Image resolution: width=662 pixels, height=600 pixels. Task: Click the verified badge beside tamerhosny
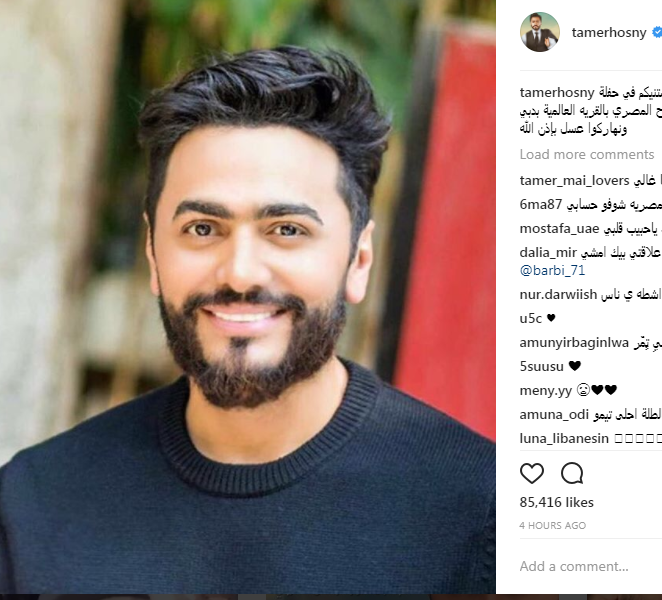pyautogui.click(x=657, y=33)
